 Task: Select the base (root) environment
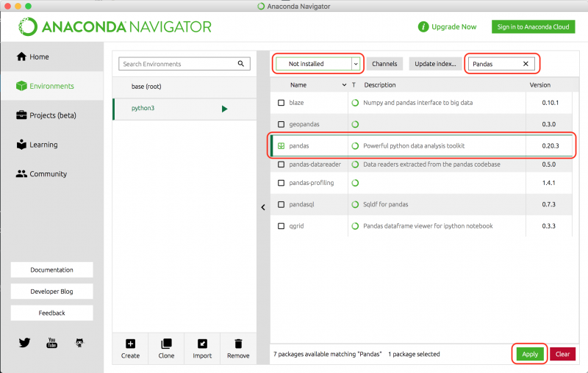tap(184, 87)
